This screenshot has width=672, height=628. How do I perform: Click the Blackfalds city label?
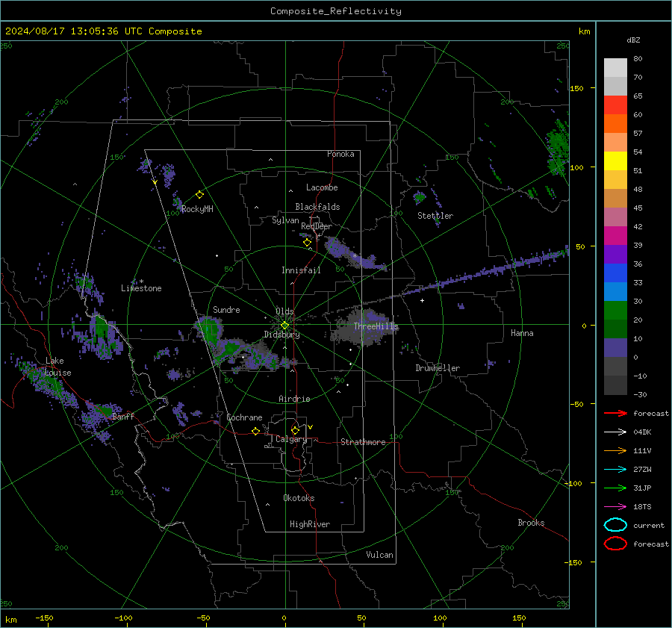point(317,207)
